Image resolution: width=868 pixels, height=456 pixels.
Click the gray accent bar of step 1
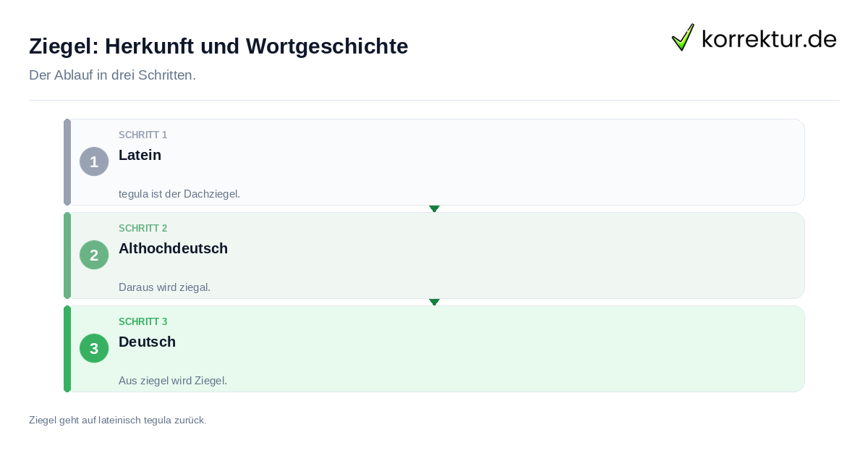pyautogui.click(x=67, y=162)
